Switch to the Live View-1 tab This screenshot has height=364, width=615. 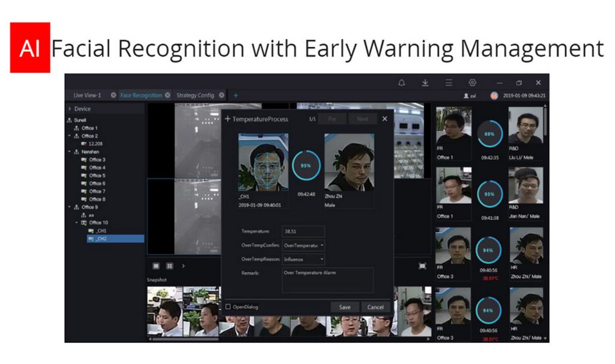(x=87, y=95)
